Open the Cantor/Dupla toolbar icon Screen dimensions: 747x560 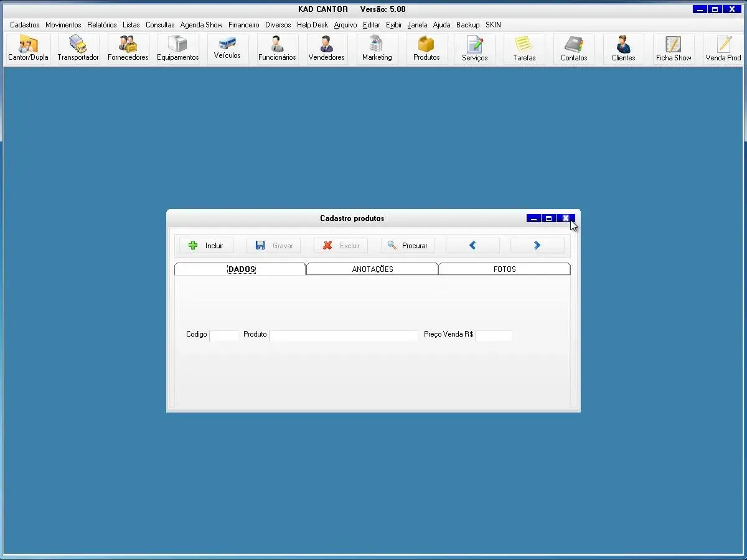pyautogui.click(x=28, y=49)
